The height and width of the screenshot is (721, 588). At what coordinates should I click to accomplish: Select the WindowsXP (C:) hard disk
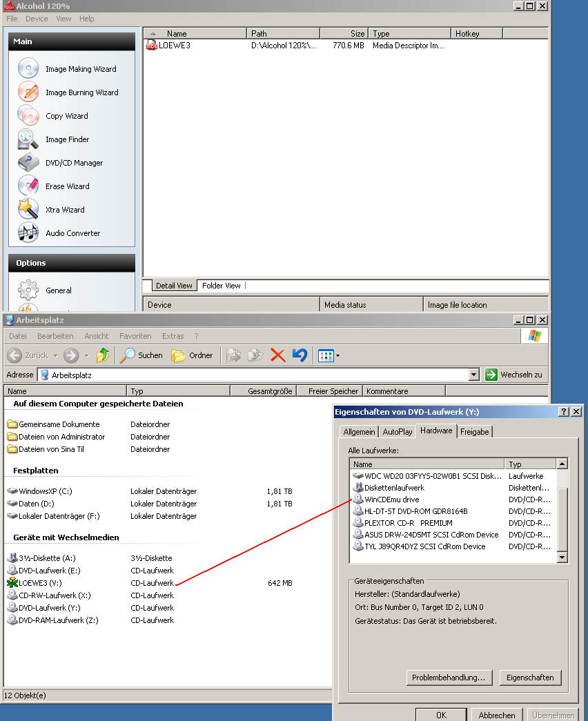[x=39, y=491]
